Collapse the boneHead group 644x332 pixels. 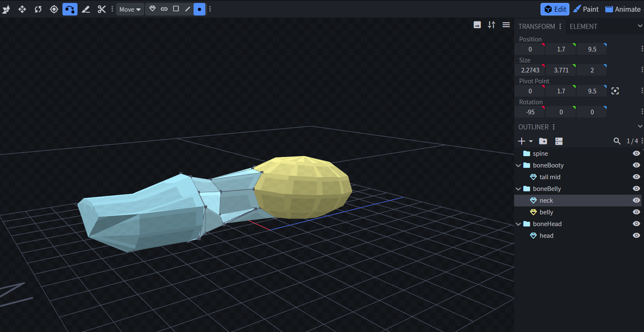click(x=519, y=224)
